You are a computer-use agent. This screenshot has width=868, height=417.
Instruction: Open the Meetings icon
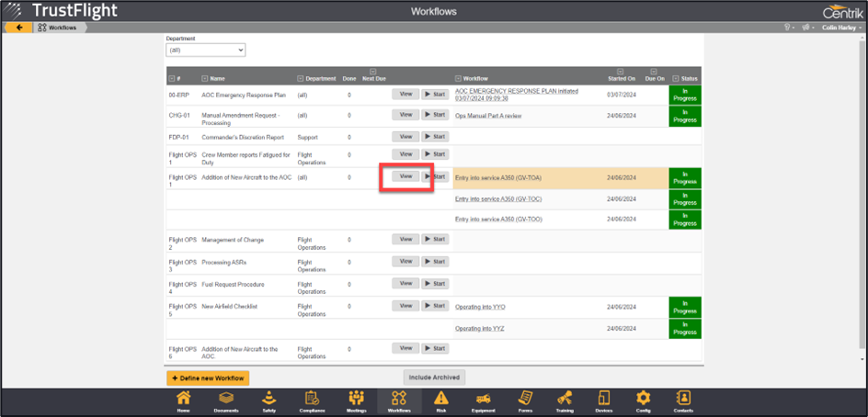[x=356, y=400]
